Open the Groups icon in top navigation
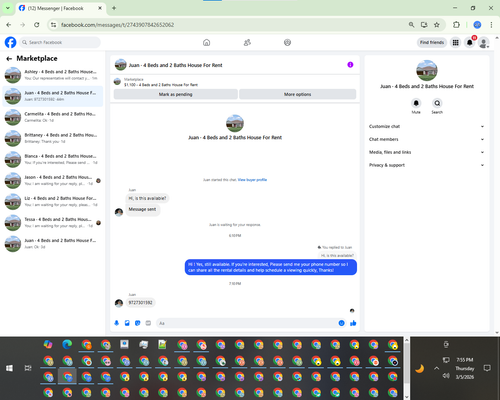Viewport: 500px width, 400px height. click(287, 42)
